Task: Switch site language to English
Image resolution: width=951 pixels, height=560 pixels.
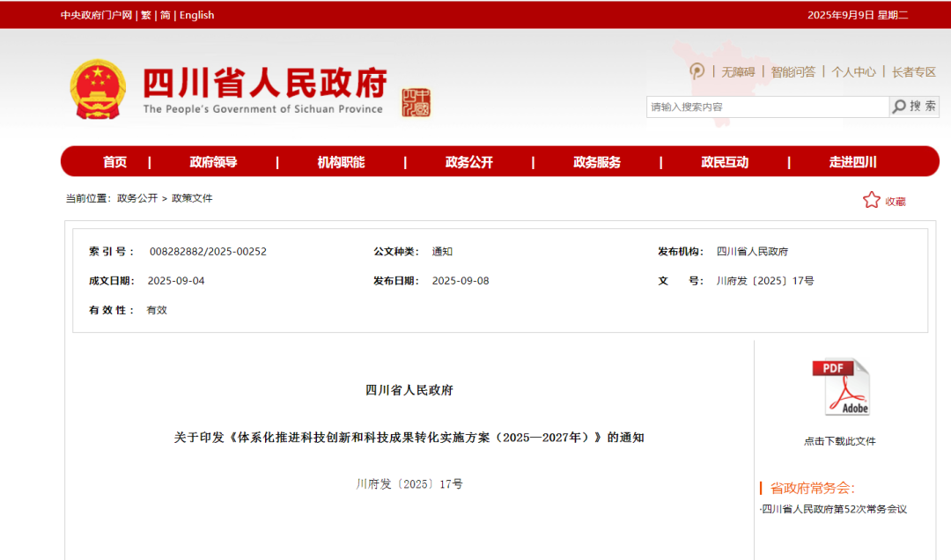Action: tap(196, 15)
